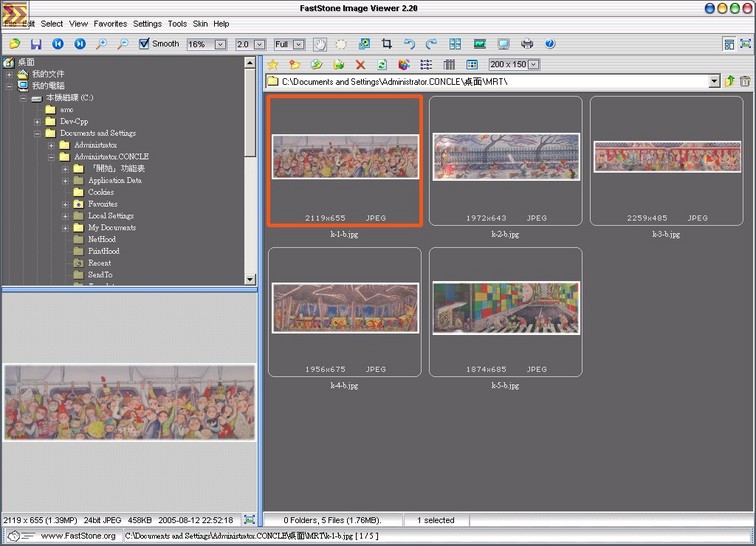Select the Cookies folder
The width and height of the screenshot is (756, 546).
pos(101,192)
